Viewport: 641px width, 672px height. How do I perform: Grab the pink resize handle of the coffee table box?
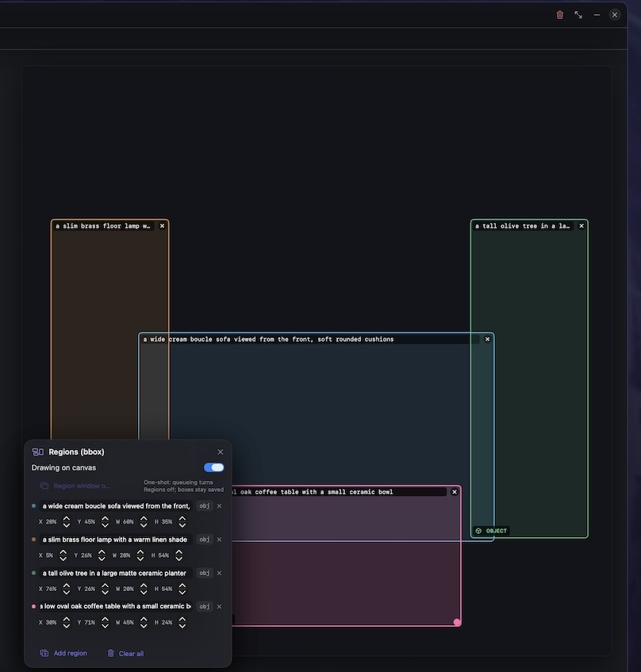(457, 622)
